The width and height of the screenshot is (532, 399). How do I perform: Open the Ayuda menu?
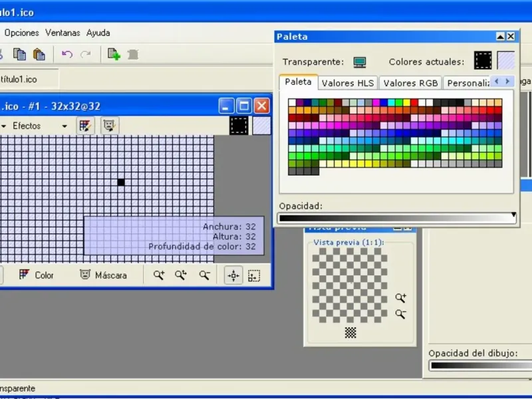point(98,33)
